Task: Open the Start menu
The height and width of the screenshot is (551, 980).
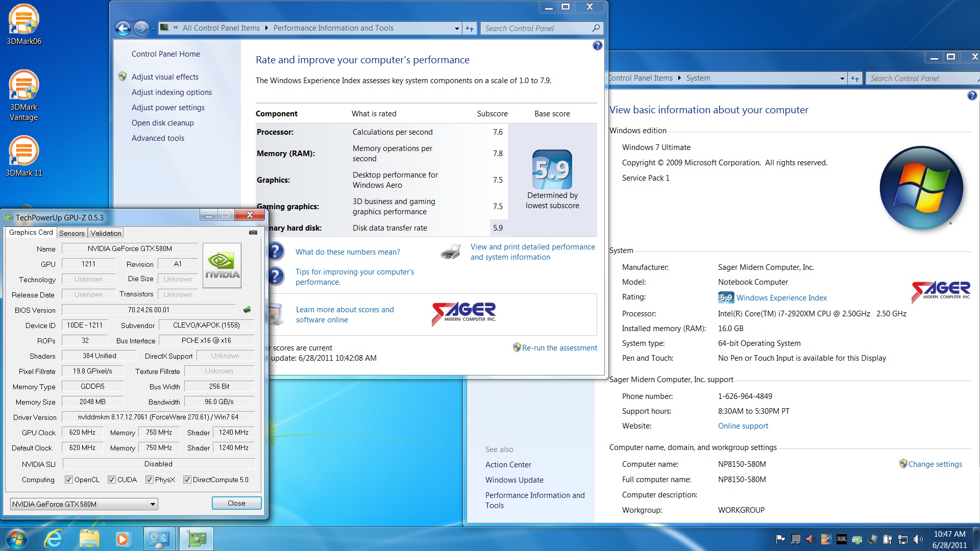Action: [x=16, y=539]
